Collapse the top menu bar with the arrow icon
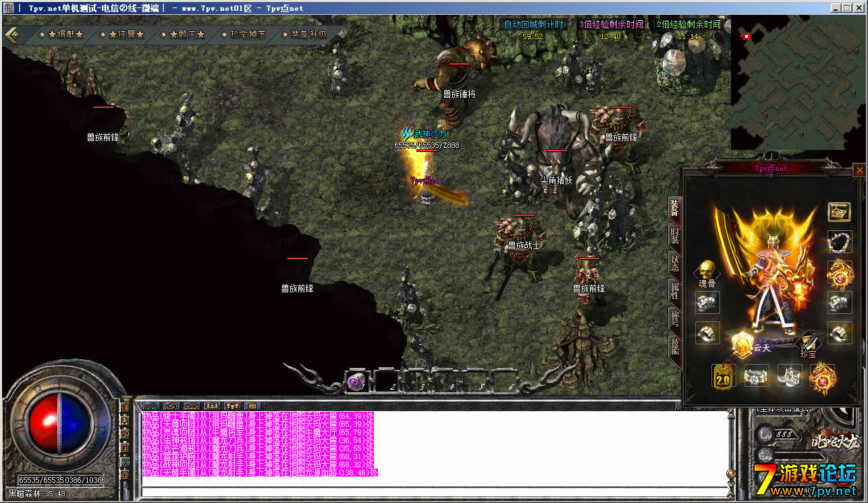Viewport: 868px width, 503px height. point(11,34)
